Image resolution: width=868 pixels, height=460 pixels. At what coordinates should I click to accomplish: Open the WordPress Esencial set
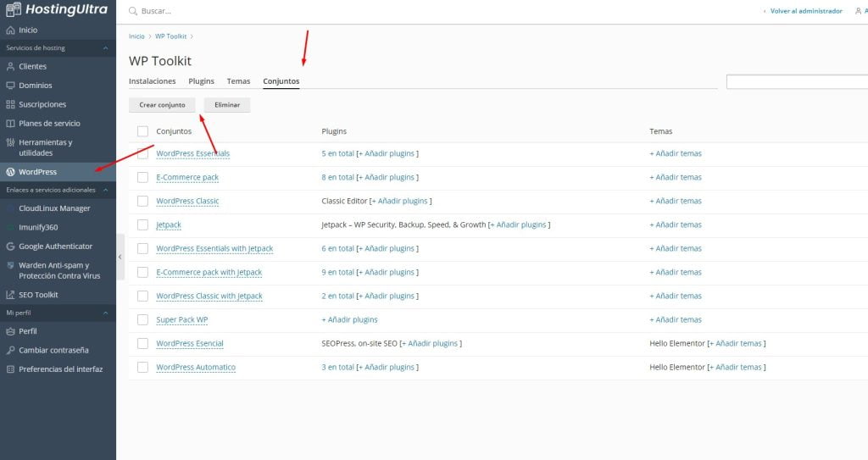[190, 343]
